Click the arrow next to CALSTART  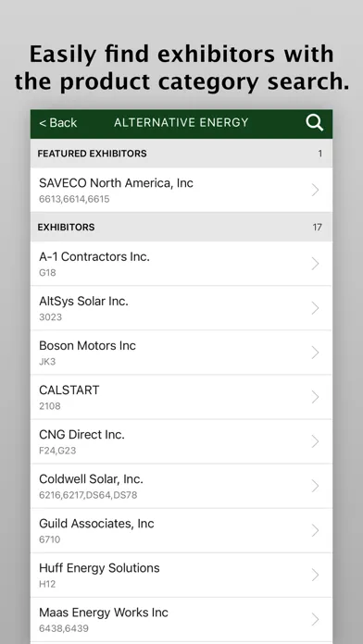(x=316, y=397)
